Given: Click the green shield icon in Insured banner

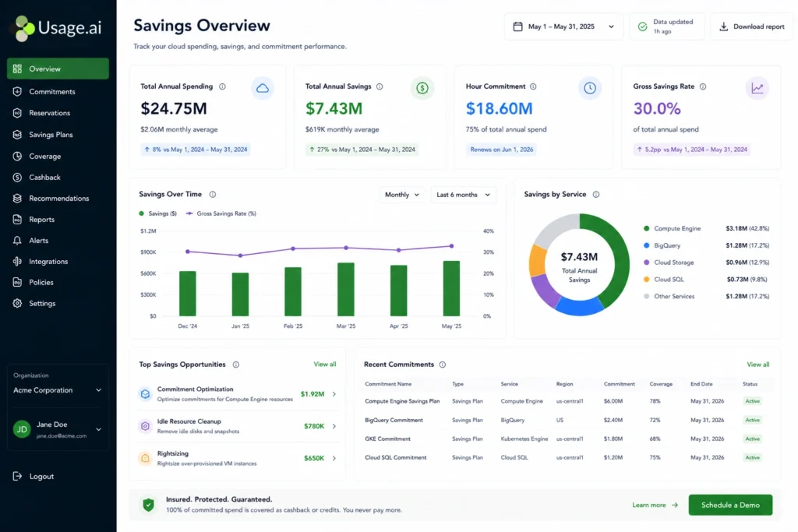Looking at the screenshot, I should (x=148, y=505).
